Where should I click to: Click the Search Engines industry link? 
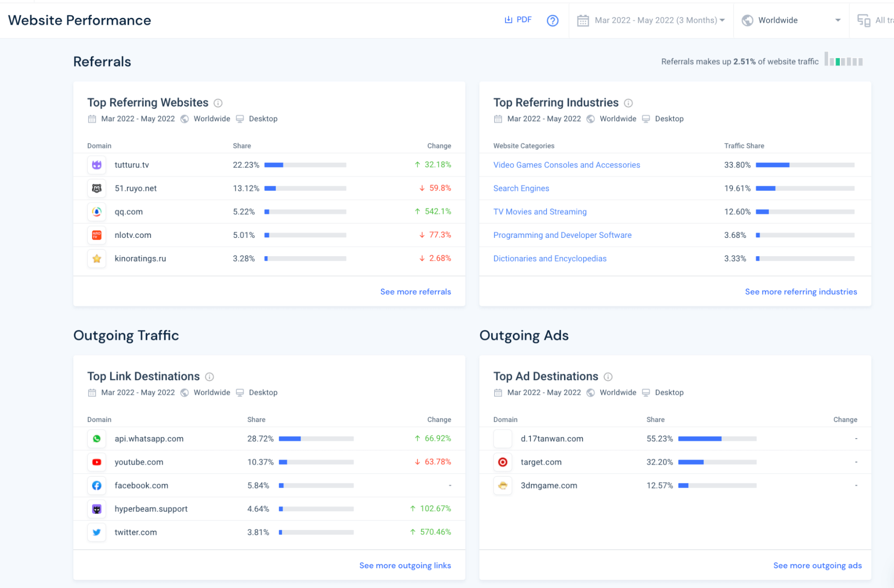521,188
